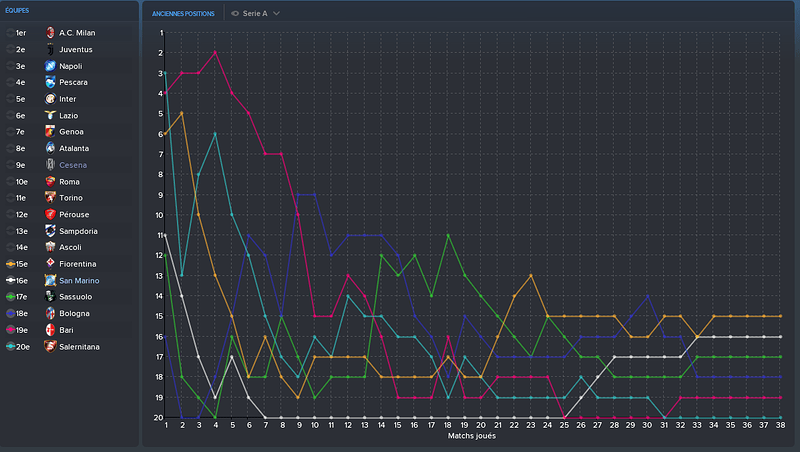Click the Atalanta club crest
Viewport: 800px width, 452px height.
[50, 148]
